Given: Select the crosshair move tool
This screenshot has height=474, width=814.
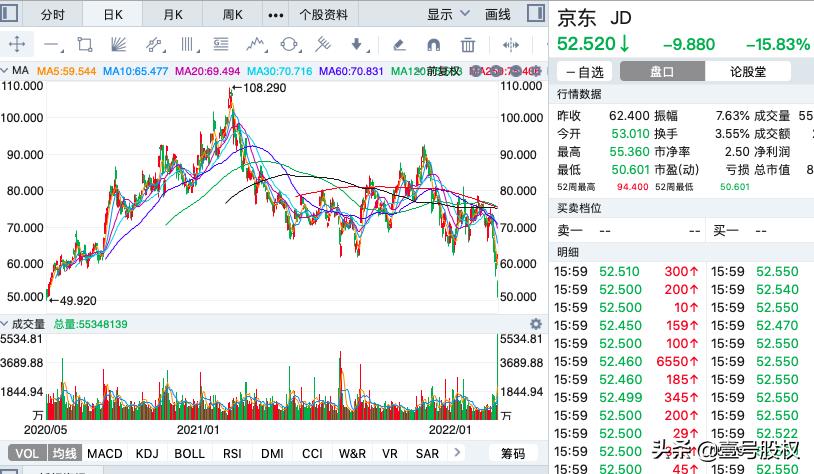Looking at the screenshot, I should point(18,45).
